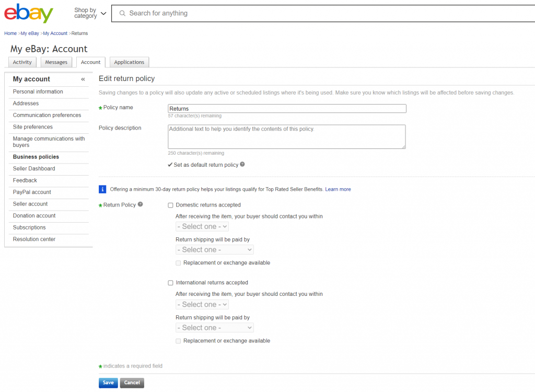Open help icon beside default return policy
The image size is (535, 392).
242,164
